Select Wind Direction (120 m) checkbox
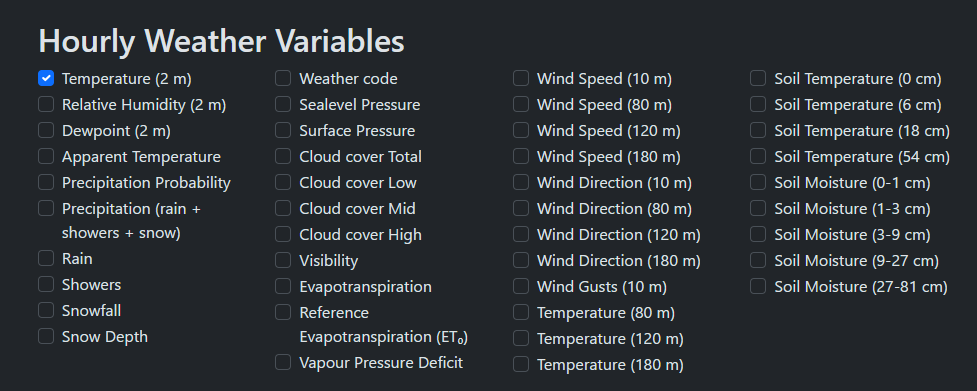The image size is (977, 391). [521, 234]
